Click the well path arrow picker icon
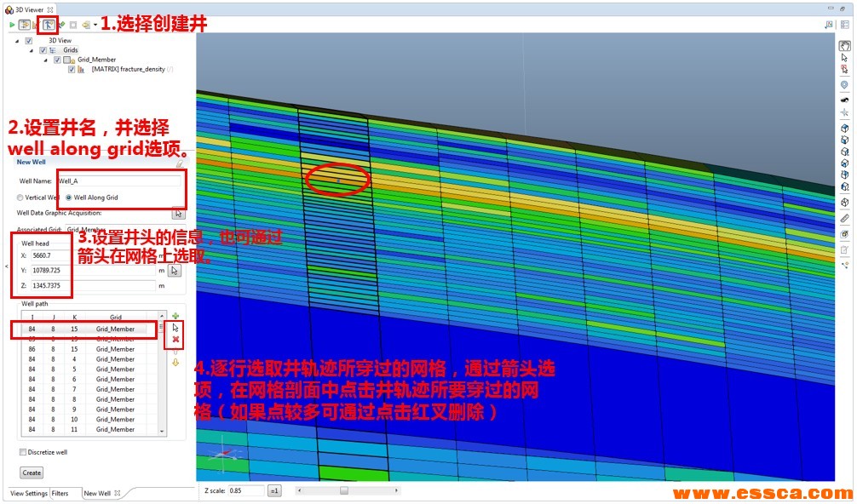The height and width of the screenshot is (504, 857). (175, 327)
